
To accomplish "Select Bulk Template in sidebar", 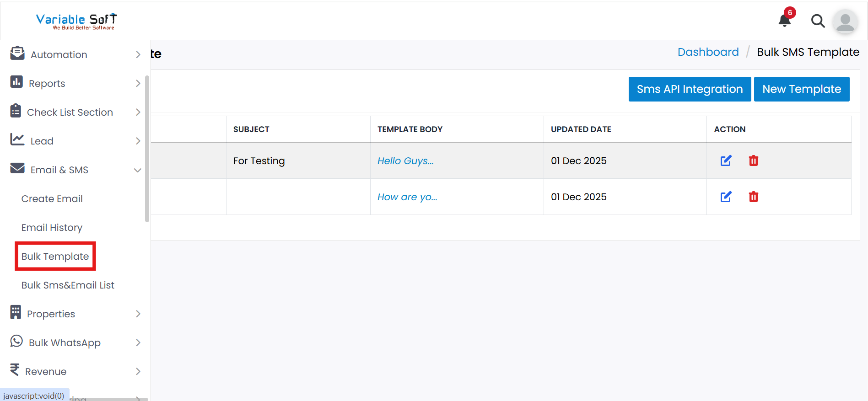I will click(55, 256).
